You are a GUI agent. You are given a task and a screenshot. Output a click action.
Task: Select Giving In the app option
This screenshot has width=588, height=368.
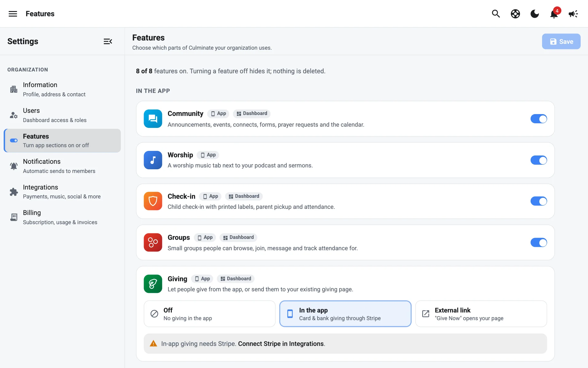coord(345,314)
